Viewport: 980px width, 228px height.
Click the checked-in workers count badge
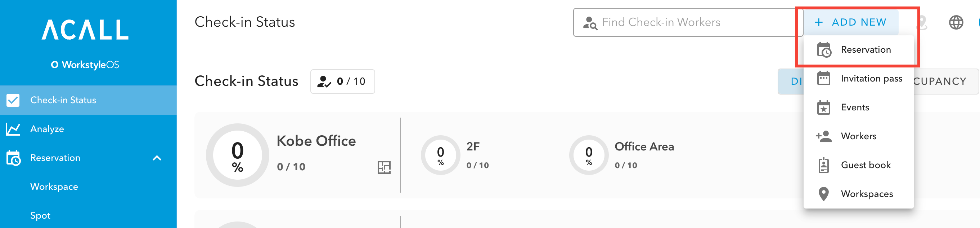point(342,82)
